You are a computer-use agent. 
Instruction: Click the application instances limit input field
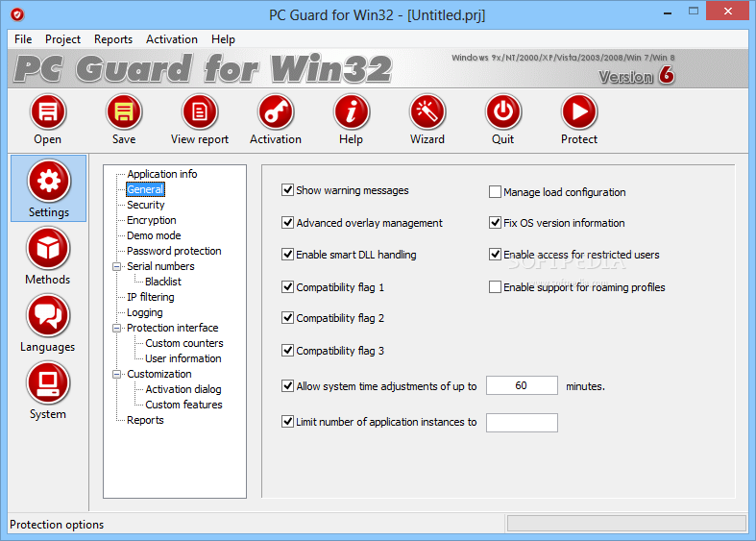tap(522, 423)
